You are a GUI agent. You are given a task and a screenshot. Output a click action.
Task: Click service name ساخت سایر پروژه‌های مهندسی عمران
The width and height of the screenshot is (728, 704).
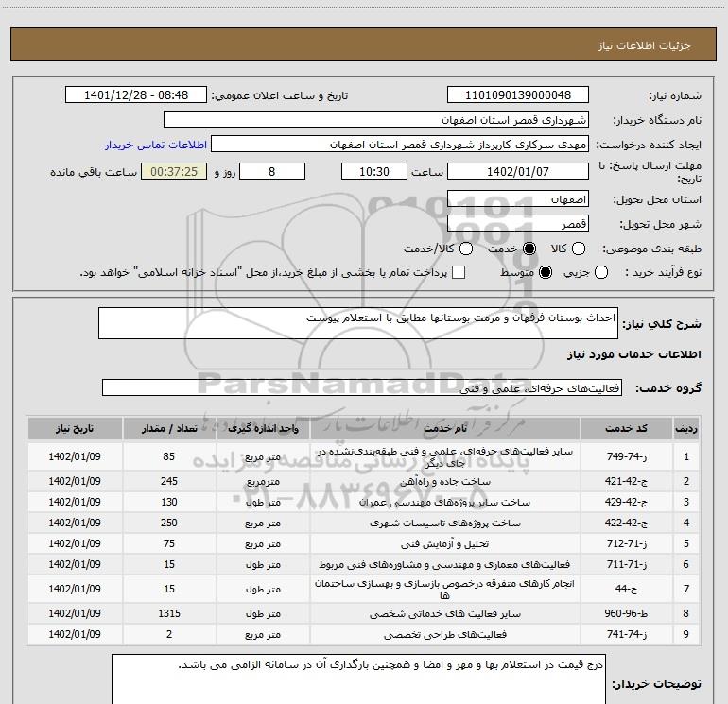coord(444,502)
